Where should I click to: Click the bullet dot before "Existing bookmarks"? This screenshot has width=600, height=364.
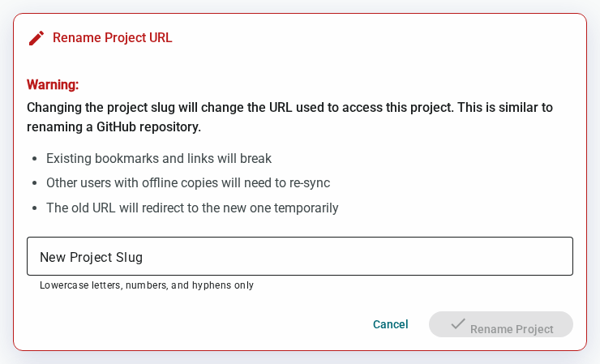(x=34, y=158)
